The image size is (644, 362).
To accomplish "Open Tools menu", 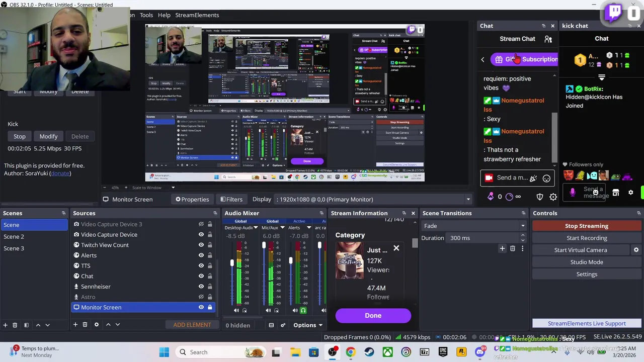I will (146, 15).
